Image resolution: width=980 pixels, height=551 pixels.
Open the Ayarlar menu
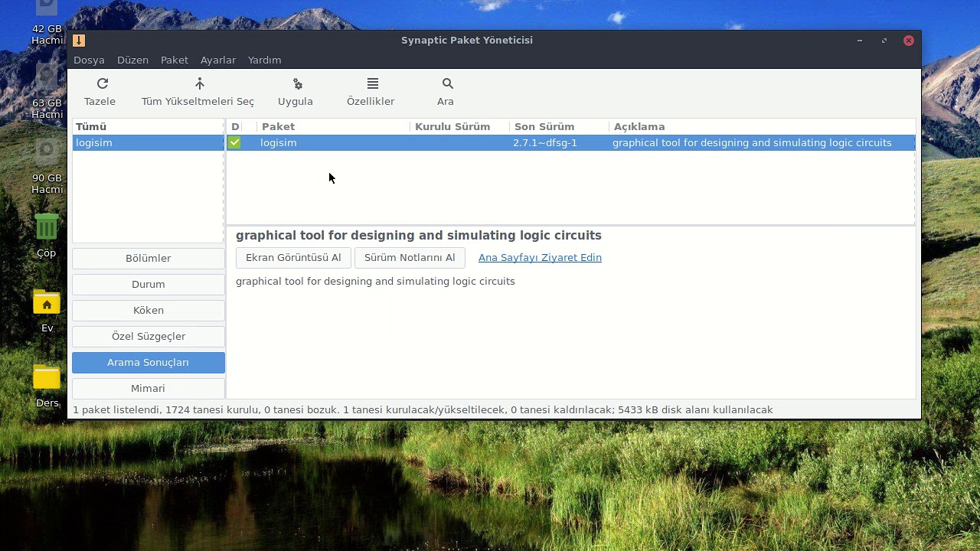[x=218, y=60]
